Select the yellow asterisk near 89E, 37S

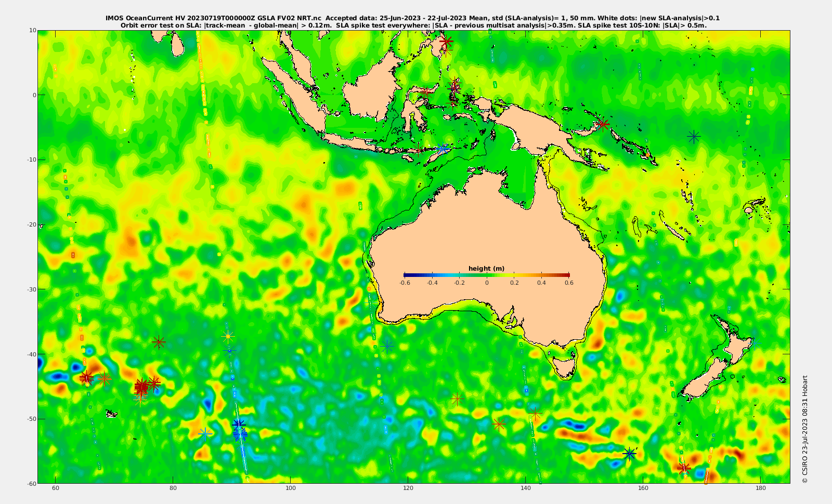227,336
